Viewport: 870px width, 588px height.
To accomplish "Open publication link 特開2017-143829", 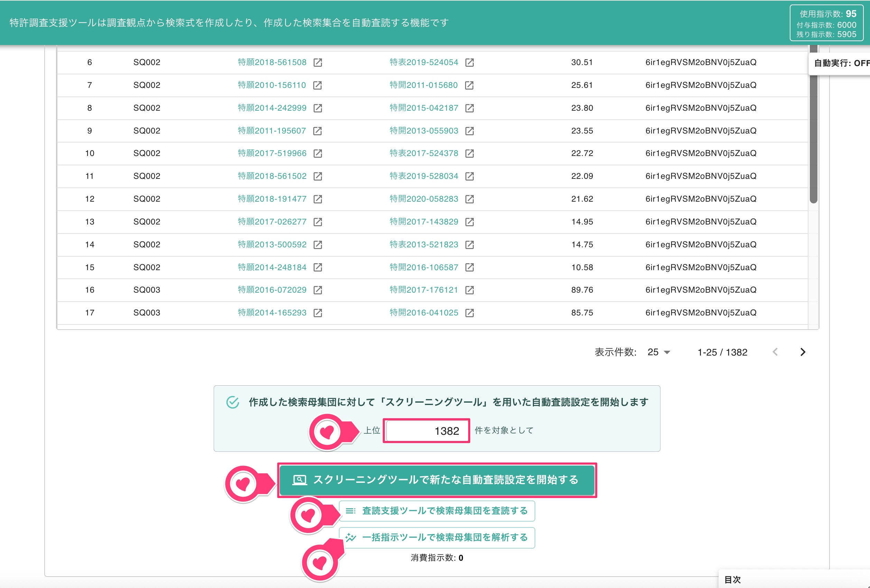I will coord(424,222).
